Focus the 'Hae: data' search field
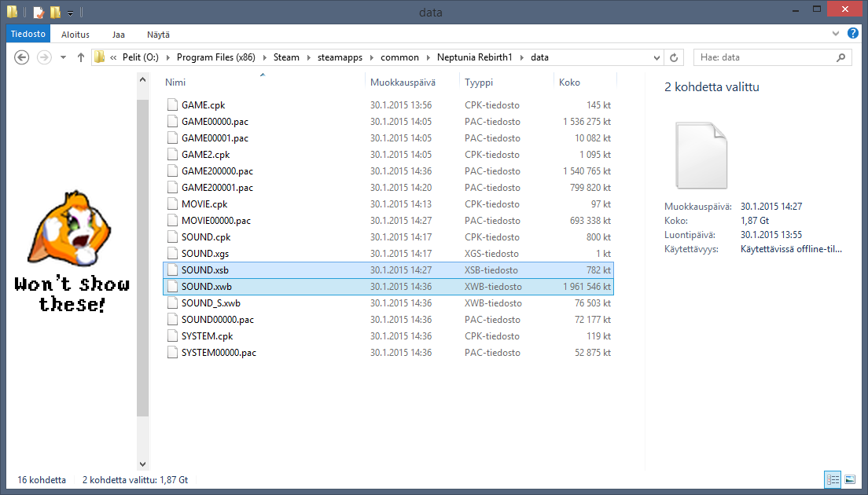The height and width of the screenshot is (495, 868). click(771, 57)
